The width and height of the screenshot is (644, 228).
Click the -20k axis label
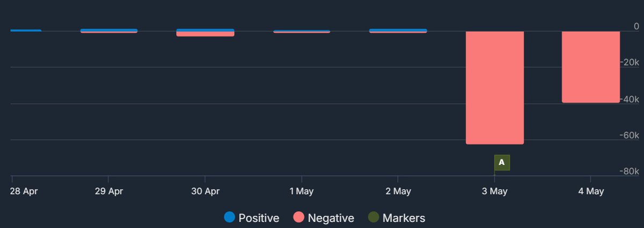pos(630,62)
